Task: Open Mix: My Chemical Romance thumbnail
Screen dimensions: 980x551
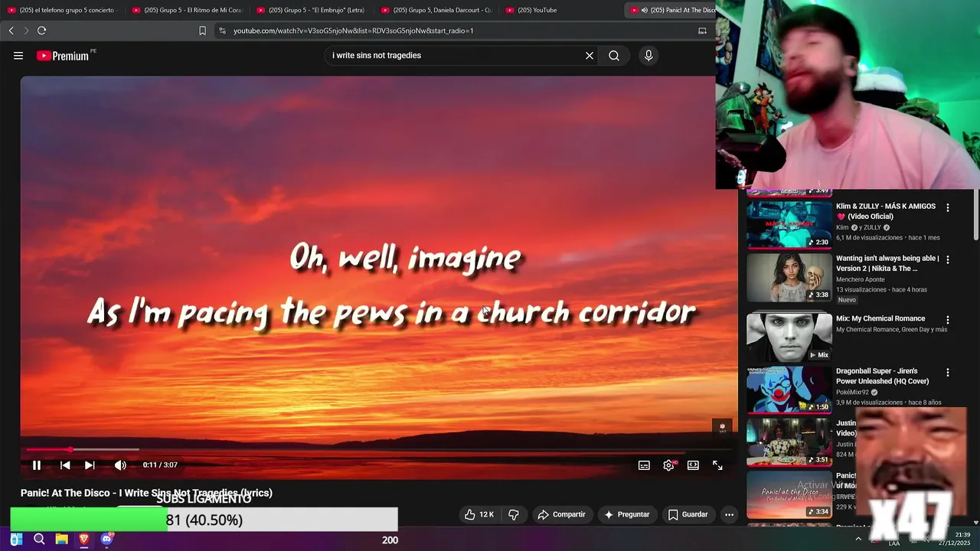Action: pos(789,337)
